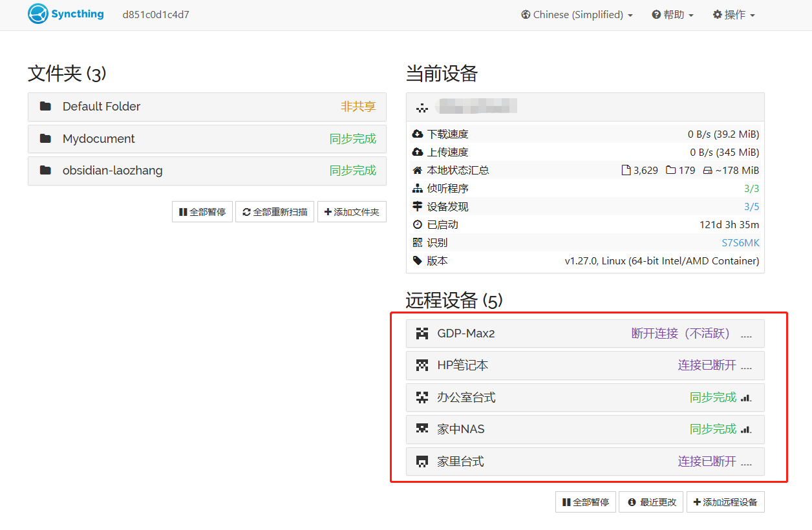This screenshot has height=530, width=812.
Task: Open the 最近更改 recent changes button
Action: point(651,502)
